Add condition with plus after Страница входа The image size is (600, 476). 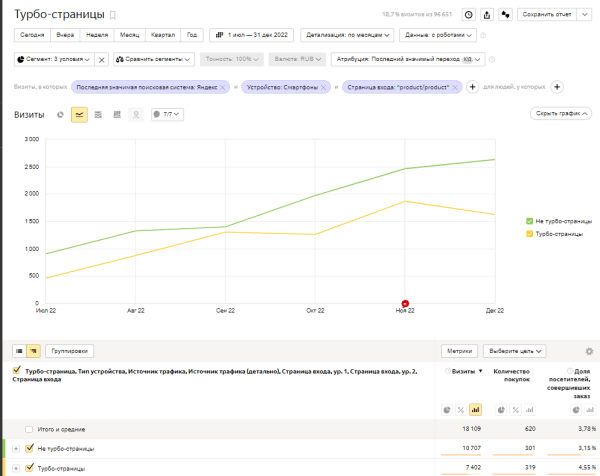pyautogui.click(x=472, y=87)
